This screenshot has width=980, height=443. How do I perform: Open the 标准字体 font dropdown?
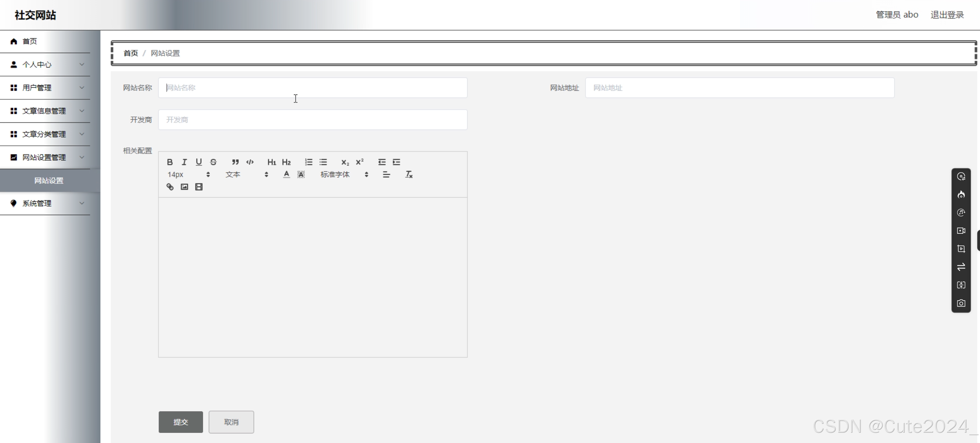pyautogui.click(x=344, y=174)
